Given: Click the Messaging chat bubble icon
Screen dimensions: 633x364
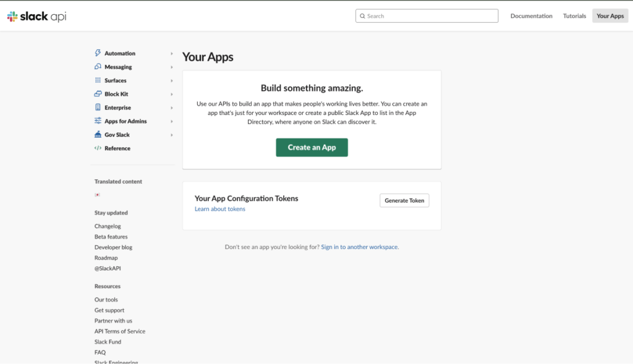Looking at the screenshot, I should pyautogui.click(x=98, y=67).
